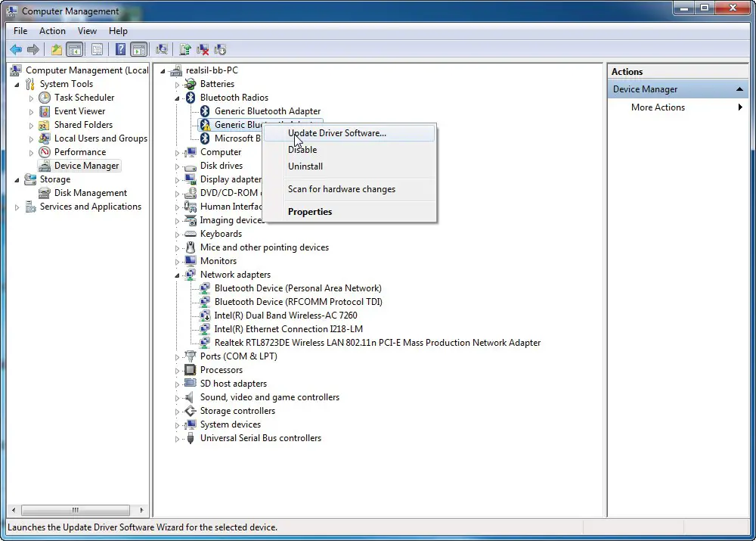Expand the Services and Applications node
This screenshot has height=541, width=756.
coord(17,207)
